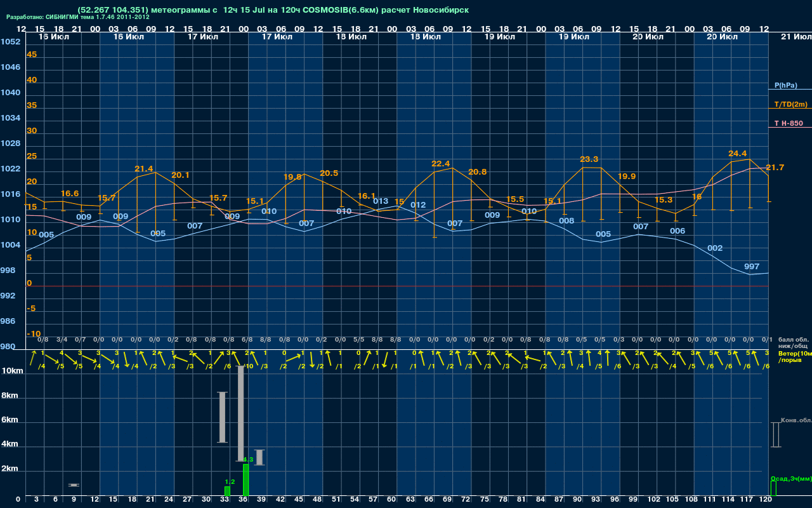
Task: Click the 16.6 temperature label
Action: (x=69, y=194)
